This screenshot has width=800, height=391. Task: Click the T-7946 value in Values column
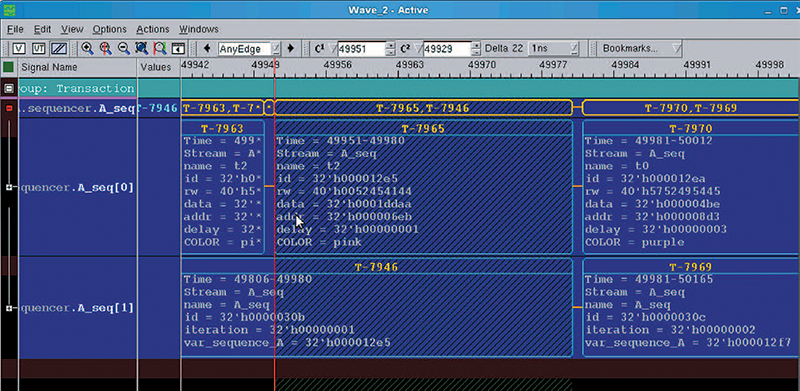158,108
